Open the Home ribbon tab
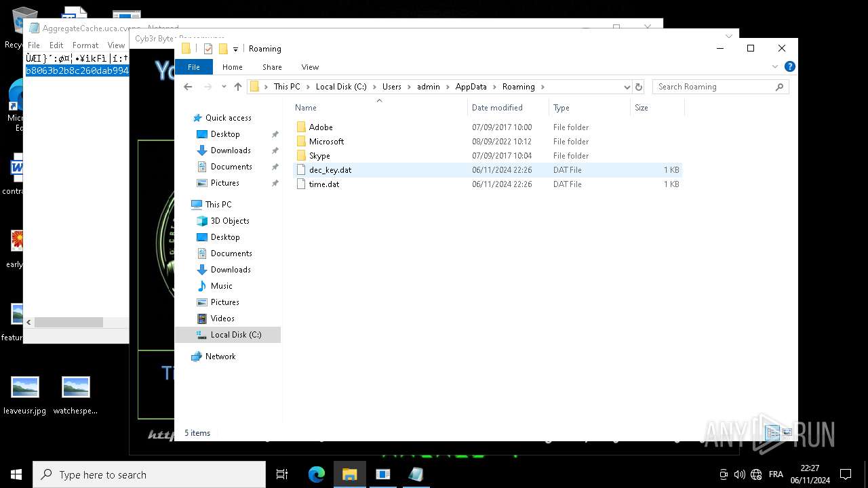This screenshot has width=868, height=488. click(233, 67)
